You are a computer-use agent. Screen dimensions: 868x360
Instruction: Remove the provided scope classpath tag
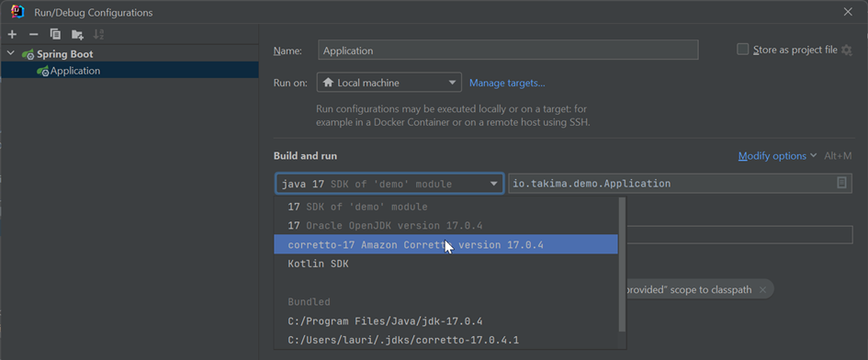(762, 289)
